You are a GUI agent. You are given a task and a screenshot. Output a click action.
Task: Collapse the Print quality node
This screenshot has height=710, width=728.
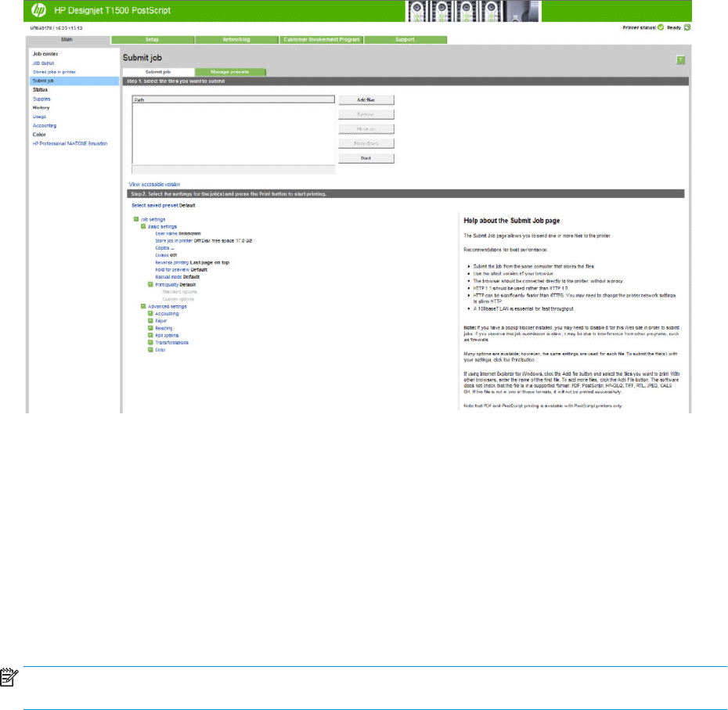coord(150,285)
